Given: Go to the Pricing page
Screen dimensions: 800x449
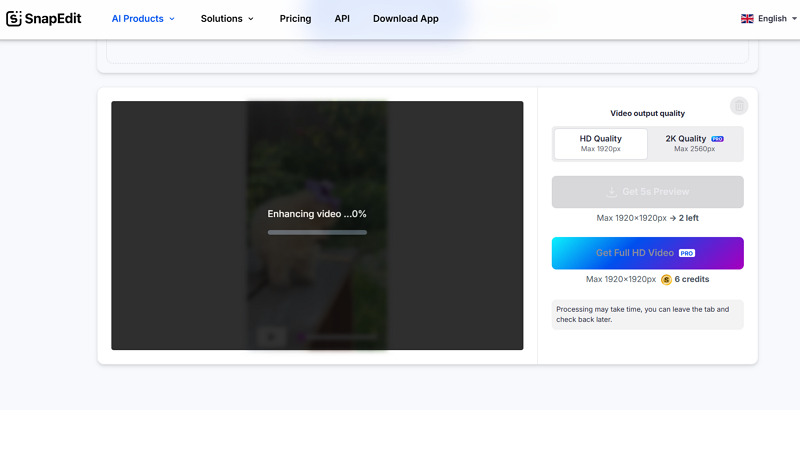Looking at the screenshot, I should point(295,19).
